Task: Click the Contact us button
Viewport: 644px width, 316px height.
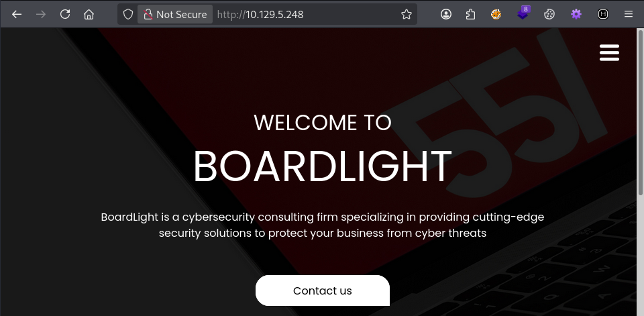Action: click(x=322, y=291)
